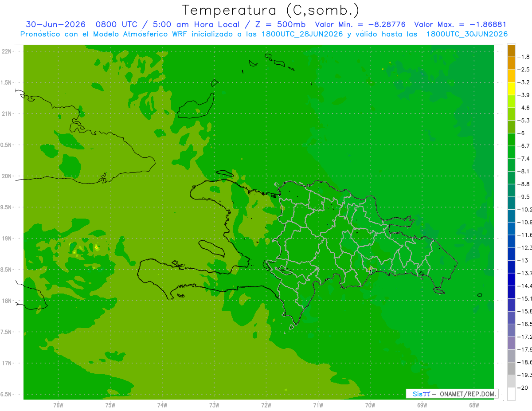This screenshot has height=411, width=532.
Task: Click the "21N" latitude label
Action: pyautogui.click(x=7, y=114)
